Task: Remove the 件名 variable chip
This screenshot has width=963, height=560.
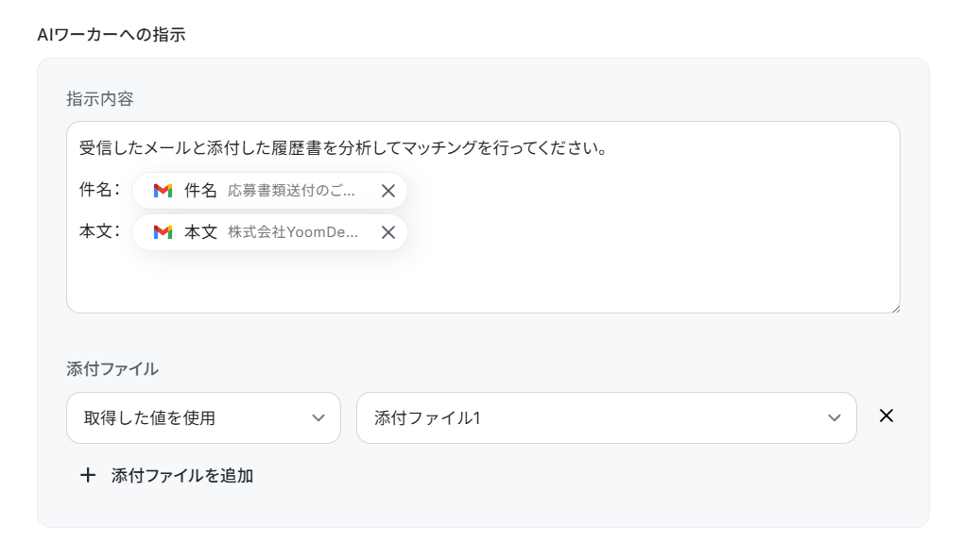Action: click(x=388, y=191)
